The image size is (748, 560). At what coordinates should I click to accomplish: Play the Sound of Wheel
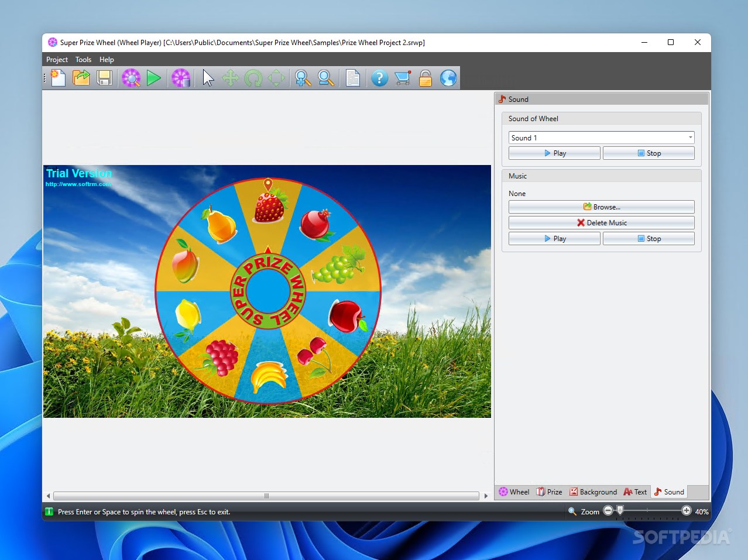coord(554,153)
